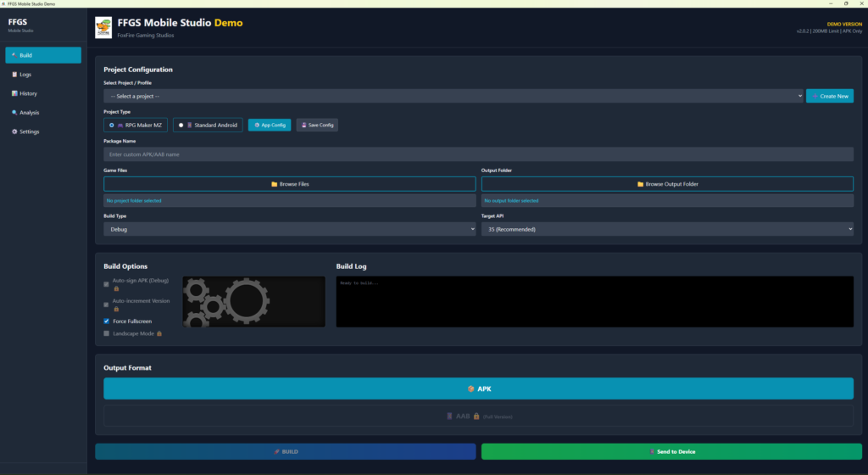Click the lock icon beside Landscape Mode

tap(159, 333)
